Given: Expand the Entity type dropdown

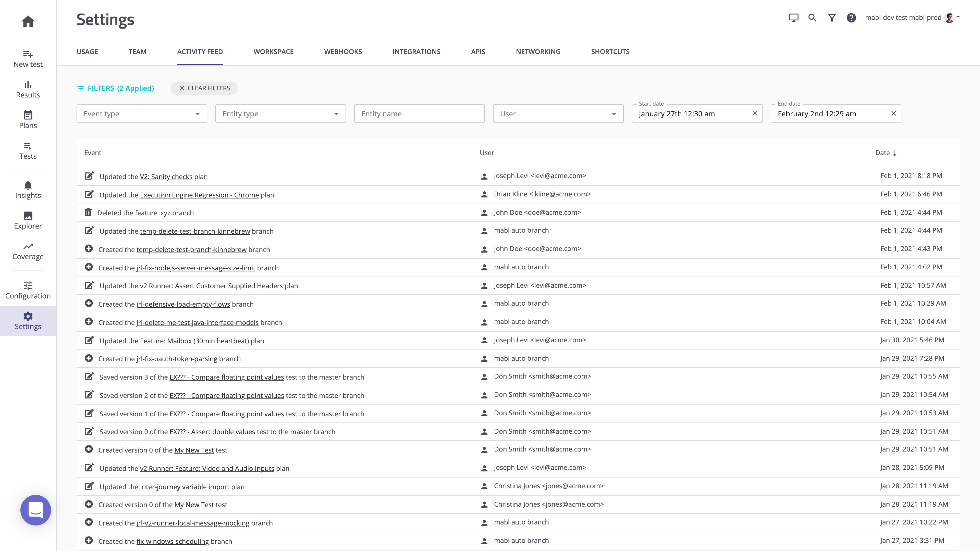Looking at the screenshot, I should [280, 114].
